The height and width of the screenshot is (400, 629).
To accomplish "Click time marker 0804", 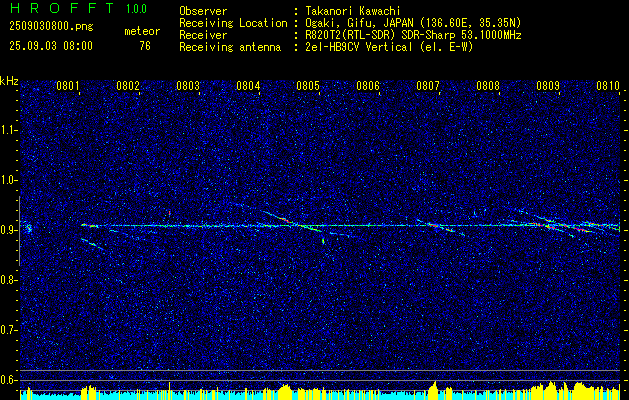I will click(x=248, y=85).
